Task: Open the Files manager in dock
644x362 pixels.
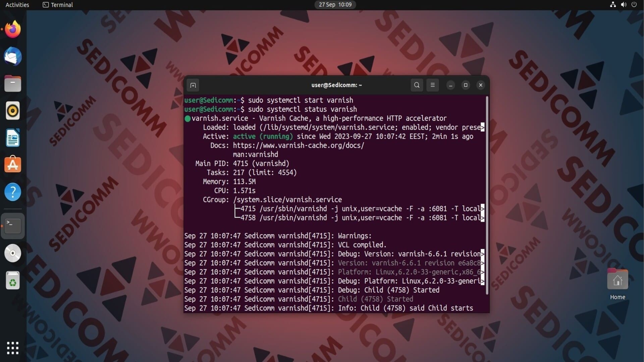Action: click(13, 83)
